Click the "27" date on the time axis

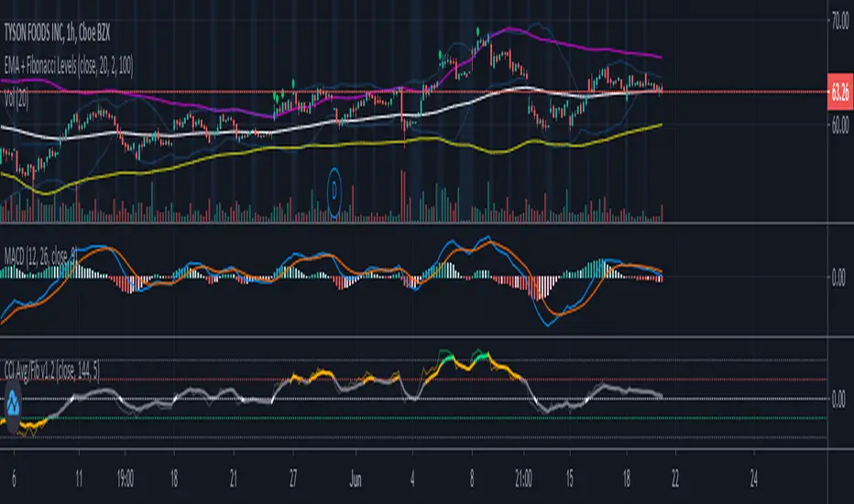click(292, 477)
